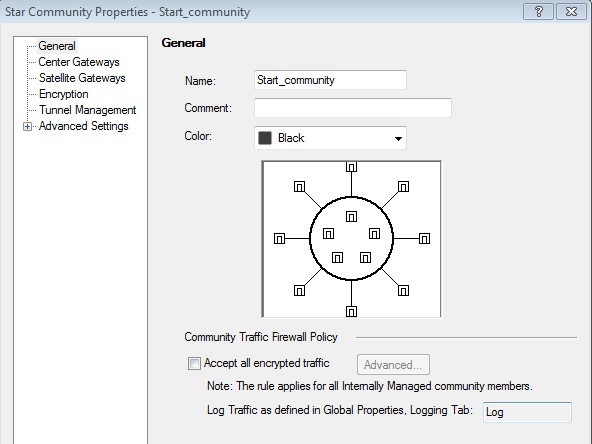The image size is (592, 444).
Task: Click the Advanced... button
Action: click(393, 365)
